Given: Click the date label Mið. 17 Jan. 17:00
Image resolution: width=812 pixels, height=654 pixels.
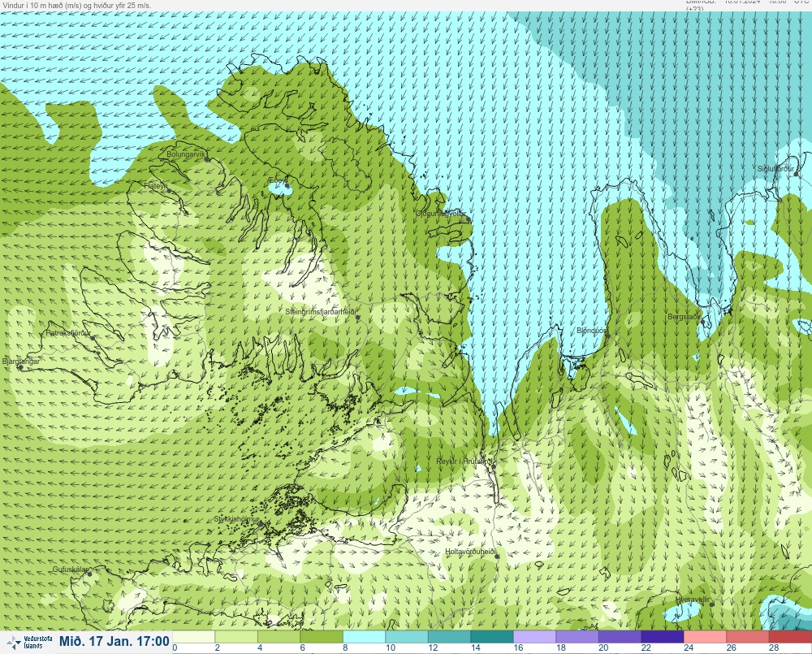Looking at the screenshot, I should point(114,642).
